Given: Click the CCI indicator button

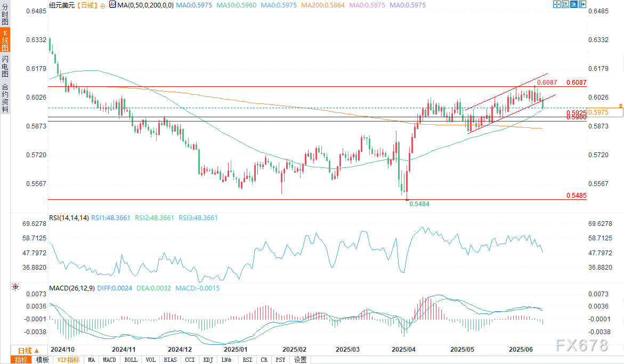Looking at the screenshot, I should coord(190,360).
